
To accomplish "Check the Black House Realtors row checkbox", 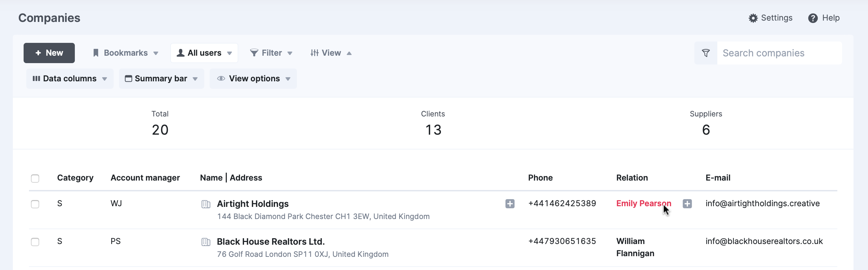I will 35,242.
